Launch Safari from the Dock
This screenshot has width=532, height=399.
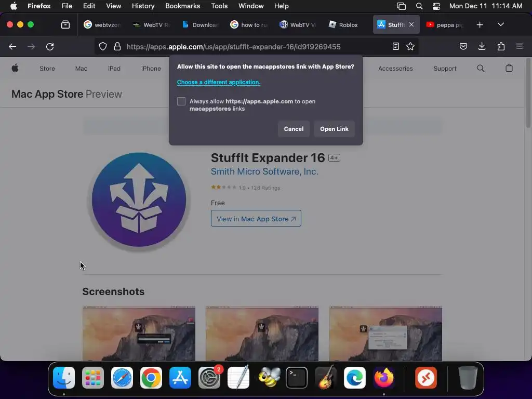122,378
